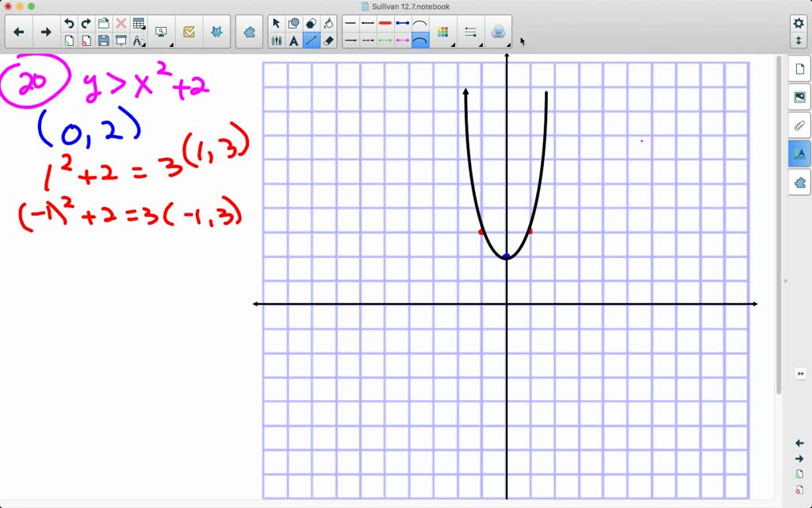
Task: Open the Add-ons puzzle side tab
Action: click(x=799, y=183)
